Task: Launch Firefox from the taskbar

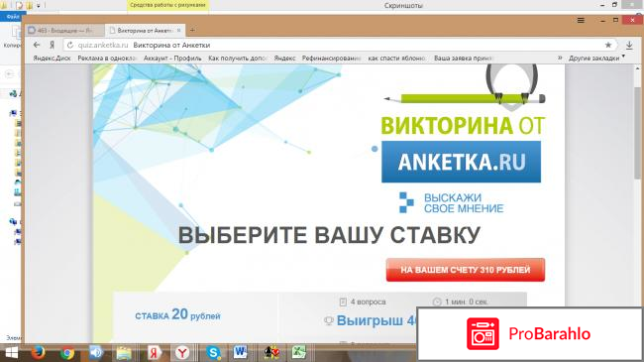Action: tap(38, 353)
